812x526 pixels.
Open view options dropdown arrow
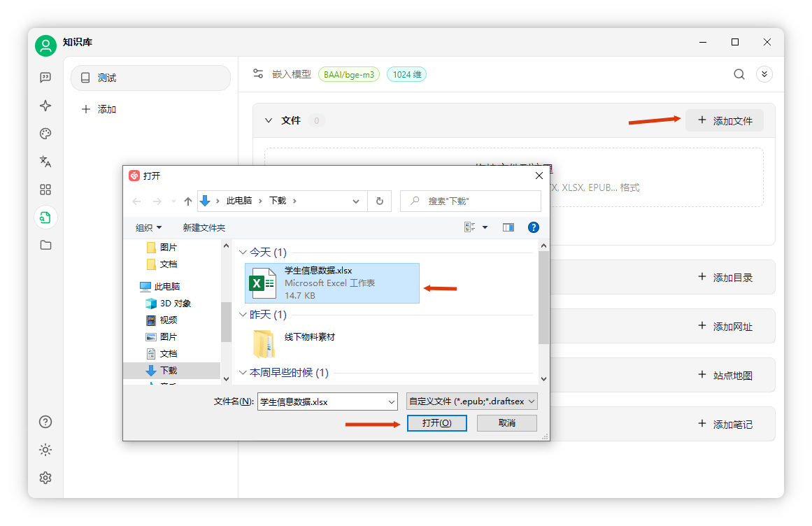[x=485, y=227]
